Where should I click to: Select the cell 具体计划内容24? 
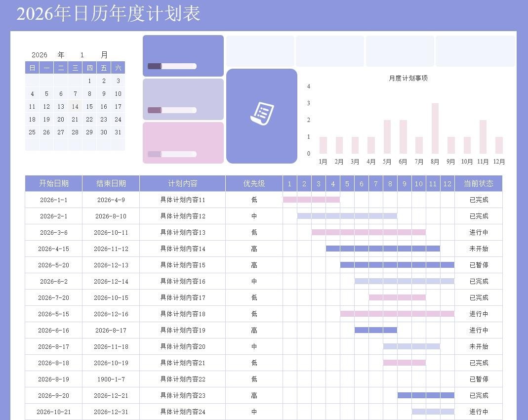[183, 412]
